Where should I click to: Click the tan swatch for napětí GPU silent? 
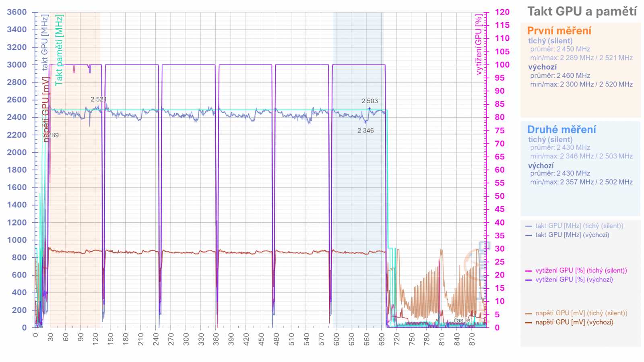[x=528, y=314]
